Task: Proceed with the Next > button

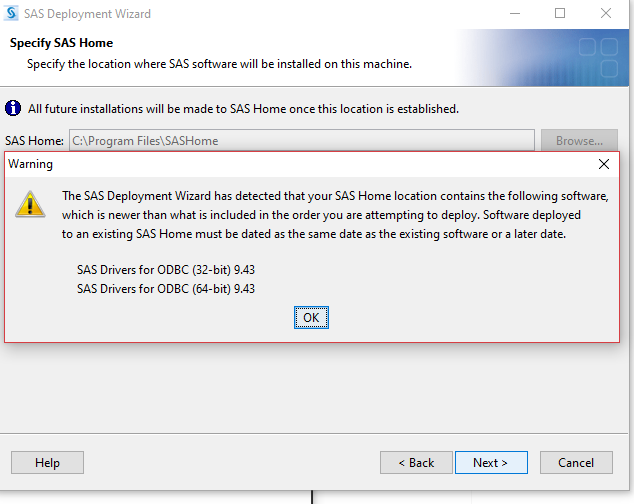Action: pos(490,463)
